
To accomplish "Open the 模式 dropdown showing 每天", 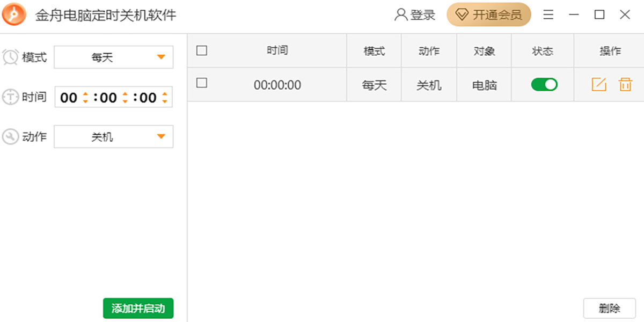I will (x=113, y=57).
